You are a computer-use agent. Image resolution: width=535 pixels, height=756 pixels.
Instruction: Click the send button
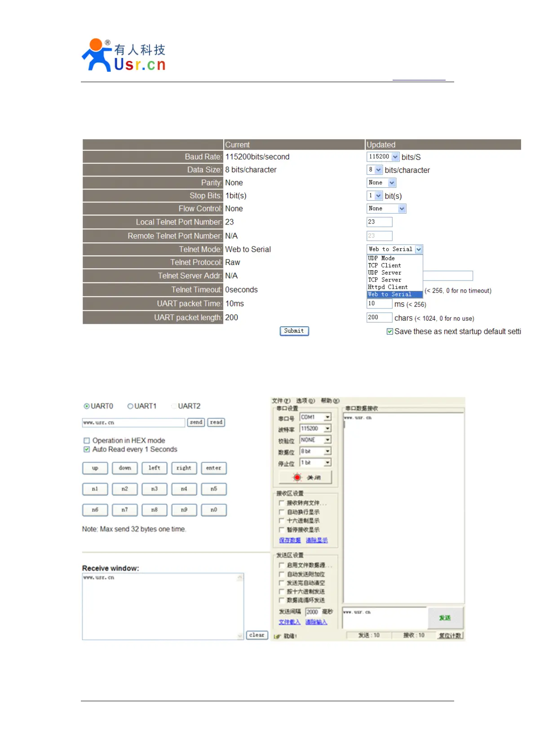[x=196, y=422]
